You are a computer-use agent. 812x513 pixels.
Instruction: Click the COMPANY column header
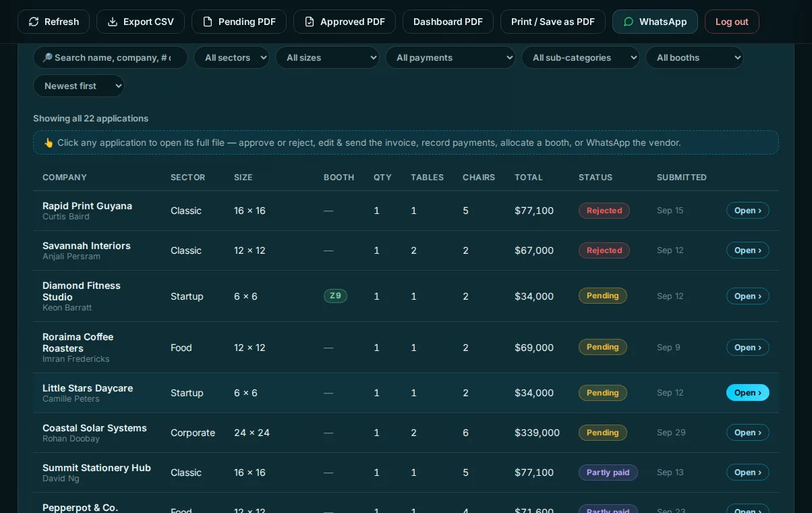[65, 178]
